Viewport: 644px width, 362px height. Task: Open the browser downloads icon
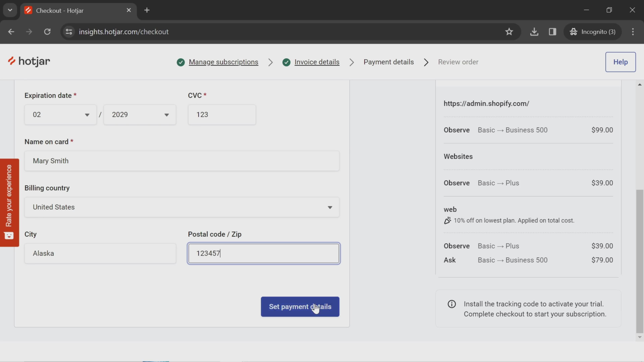(x=534, y=32)
